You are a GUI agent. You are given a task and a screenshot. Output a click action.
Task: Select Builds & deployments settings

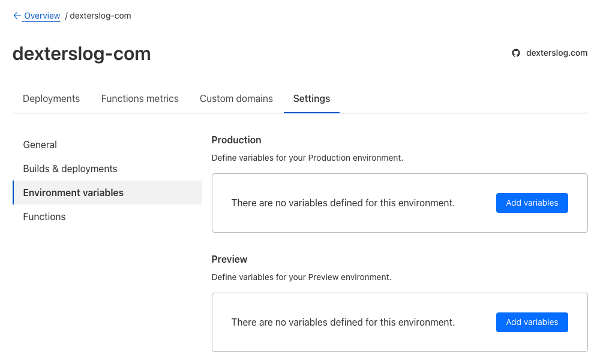click(x=70, y=169)
